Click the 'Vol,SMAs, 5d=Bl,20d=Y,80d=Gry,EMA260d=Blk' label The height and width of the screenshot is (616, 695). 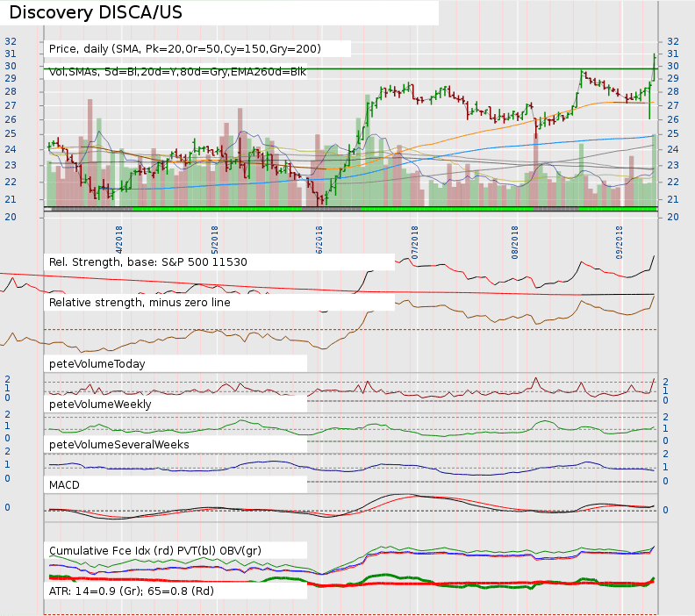[x=177, y=72]
